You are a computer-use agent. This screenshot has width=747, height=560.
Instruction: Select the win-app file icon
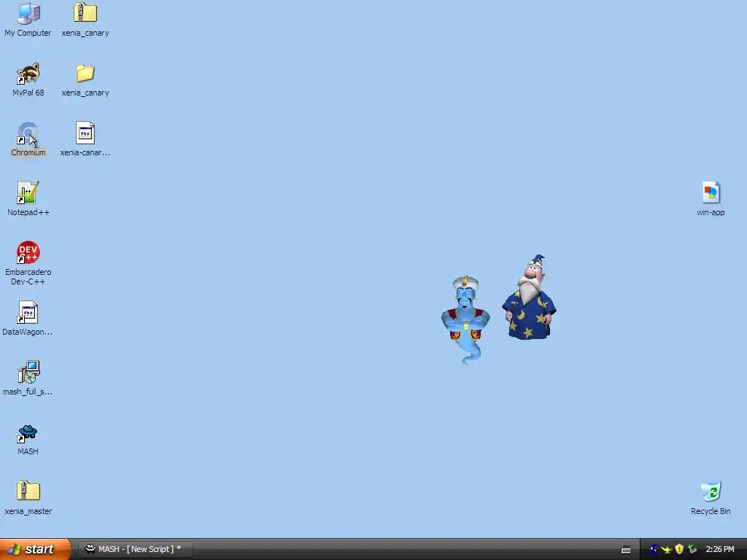coord(711,199)
